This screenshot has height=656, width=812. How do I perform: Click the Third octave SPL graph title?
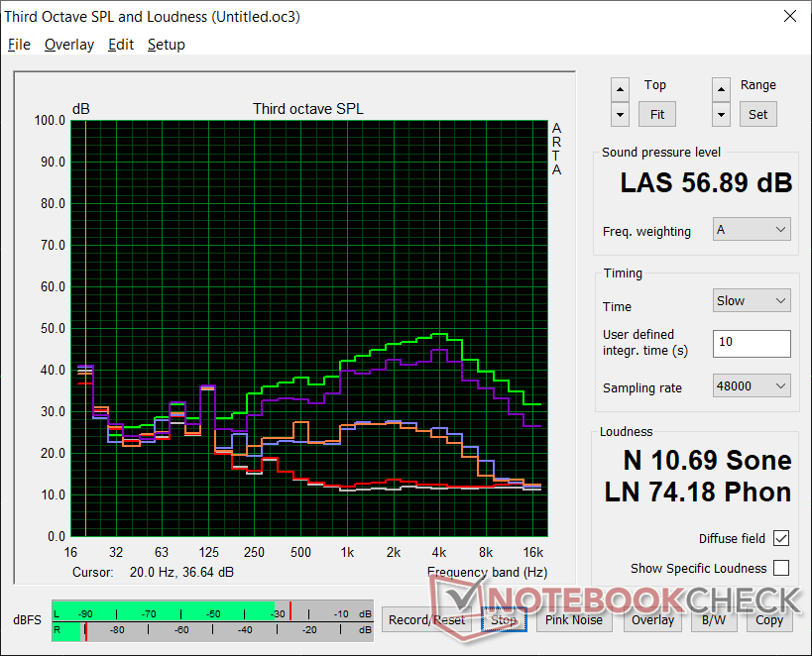click(x=308, y=109)
